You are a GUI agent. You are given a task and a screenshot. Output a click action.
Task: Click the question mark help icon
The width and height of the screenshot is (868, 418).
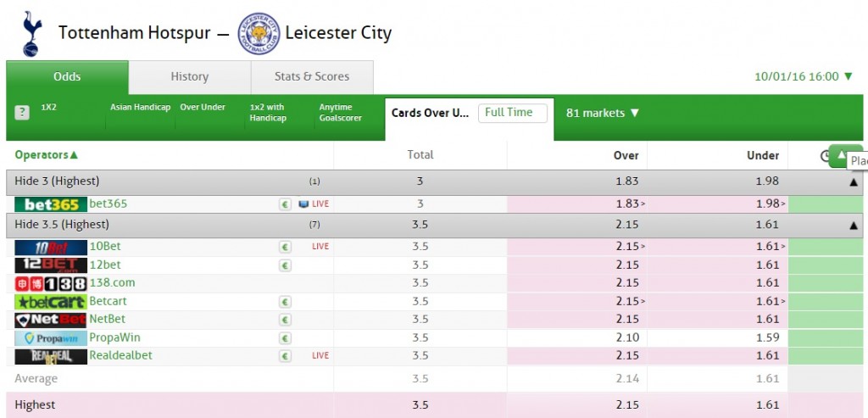[x=21, y=113]
